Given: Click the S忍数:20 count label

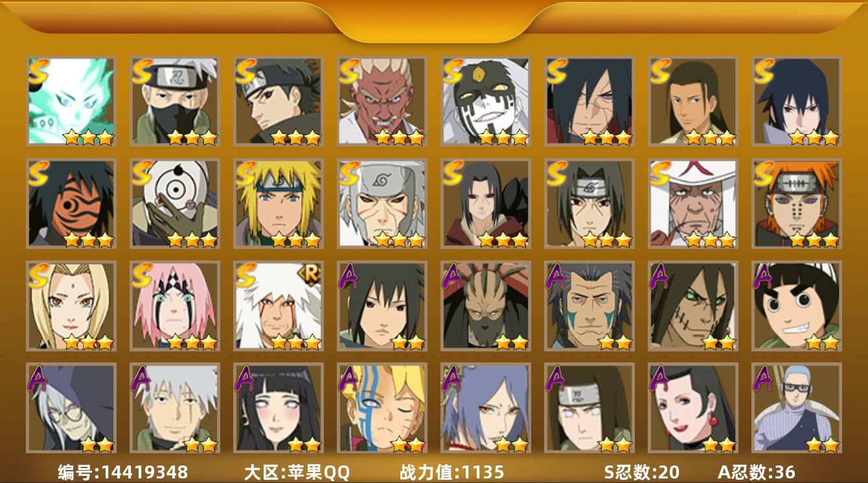Looking at the screenshot, I should 641,472.
